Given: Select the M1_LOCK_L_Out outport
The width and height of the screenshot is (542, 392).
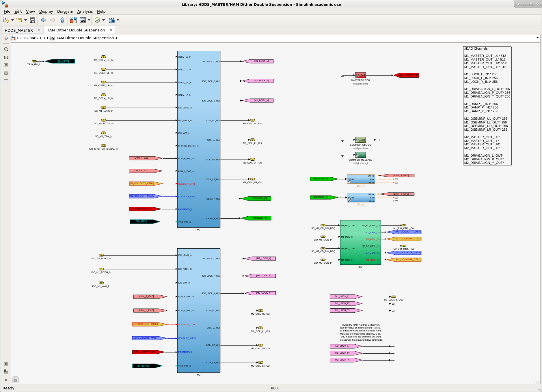Looking at the screenshot, I should click(x=393, y=297).
